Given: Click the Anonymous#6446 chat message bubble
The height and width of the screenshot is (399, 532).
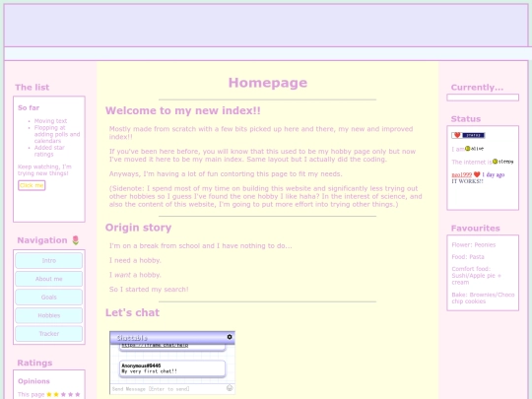Looking at the screenshot, I should tap(172, 368).
